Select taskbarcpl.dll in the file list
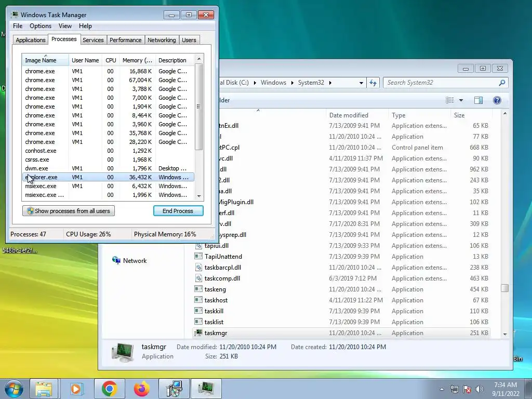Screen dimensions: 532x399 pyautogui.click(x=341, y=268)
